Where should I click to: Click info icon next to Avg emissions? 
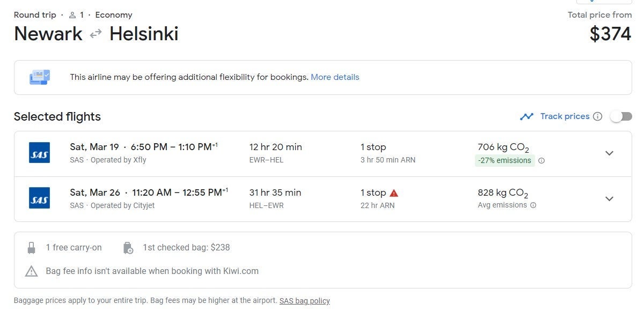pyautogui.click(x=533, y=205)
